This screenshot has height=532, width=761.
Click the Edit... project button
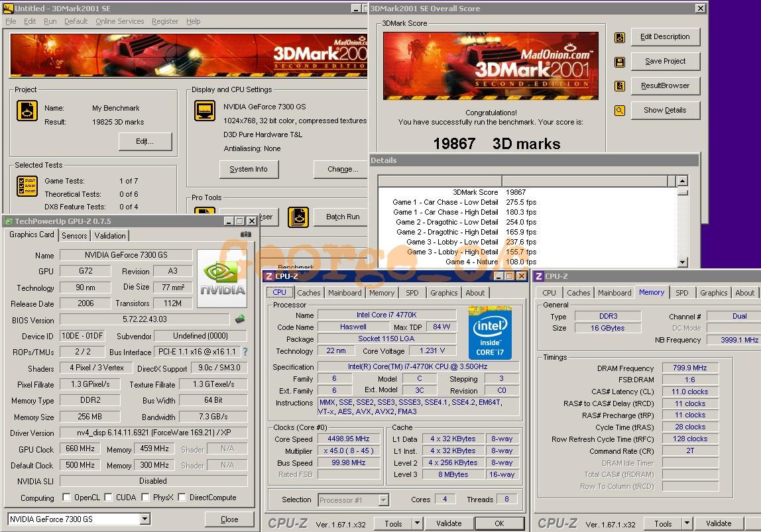(145, 141)
